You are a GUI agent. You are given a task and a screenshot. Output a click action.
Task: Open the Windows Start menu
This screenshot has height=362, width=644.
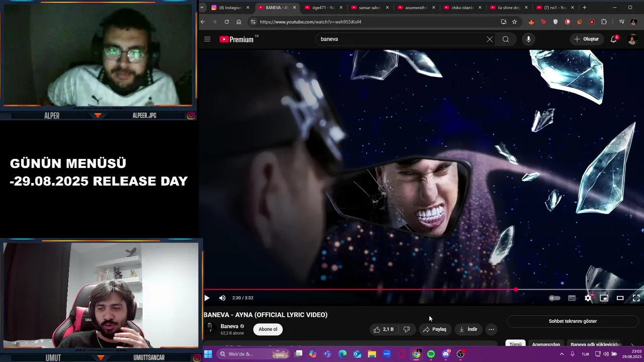[208, 354]
